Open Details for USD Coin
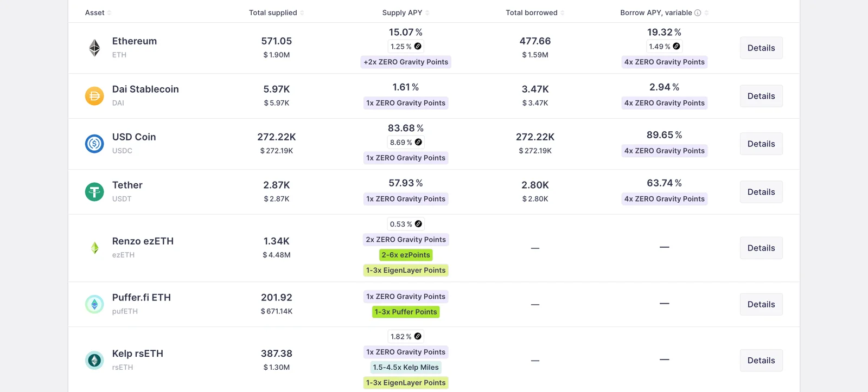This screenshot has height=392, width=868. [x=761, y=144]
